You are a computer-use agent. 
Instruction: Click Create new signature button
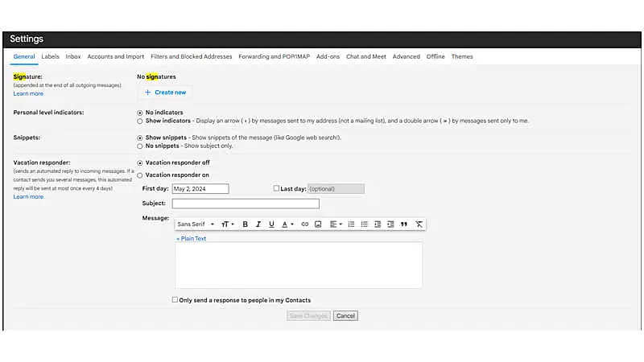click(x=166, y=93)
